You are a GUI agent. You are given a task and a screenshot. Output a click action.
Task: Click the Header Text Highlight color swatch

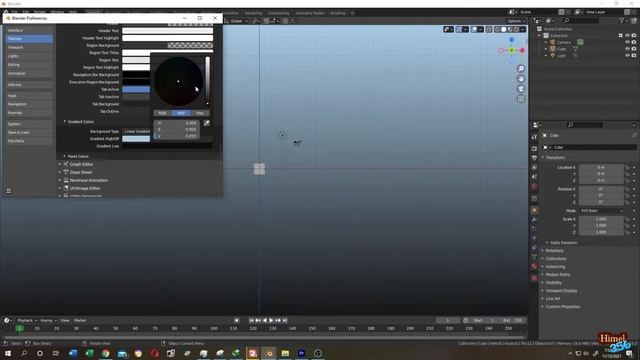click(x=167, y=38)
